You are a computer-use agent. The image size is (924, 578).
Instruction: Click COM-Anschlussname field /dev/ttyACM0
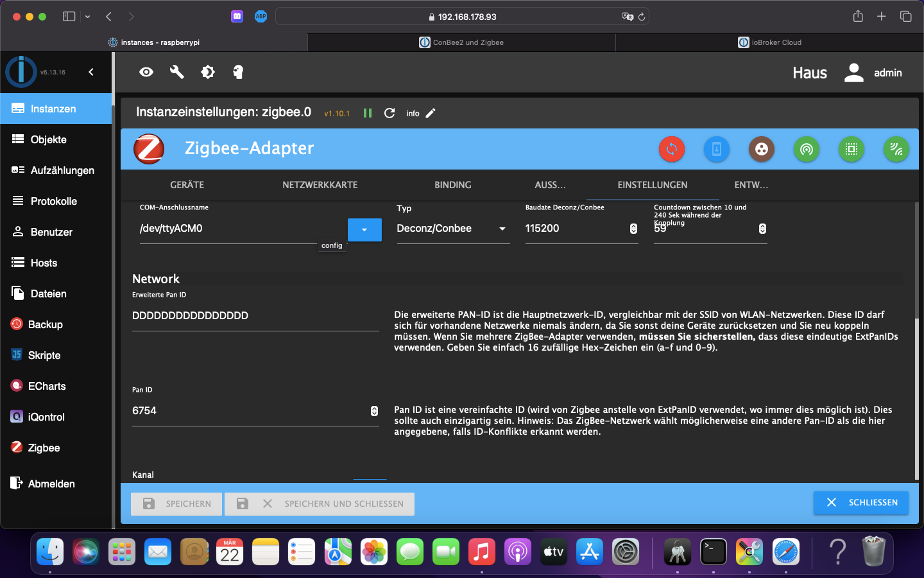(x=243, y=229)
